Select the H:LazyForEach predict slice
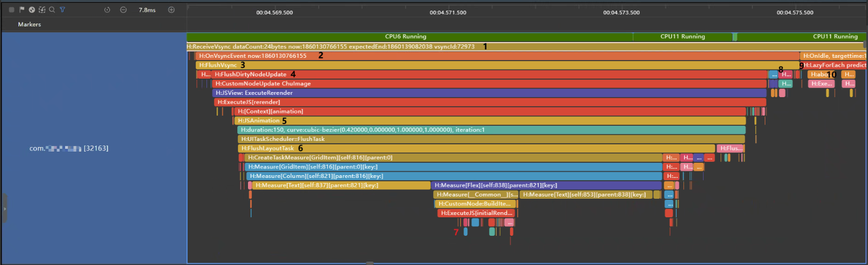Viewport: 868px width, 265px height. (x=836, y=65)
